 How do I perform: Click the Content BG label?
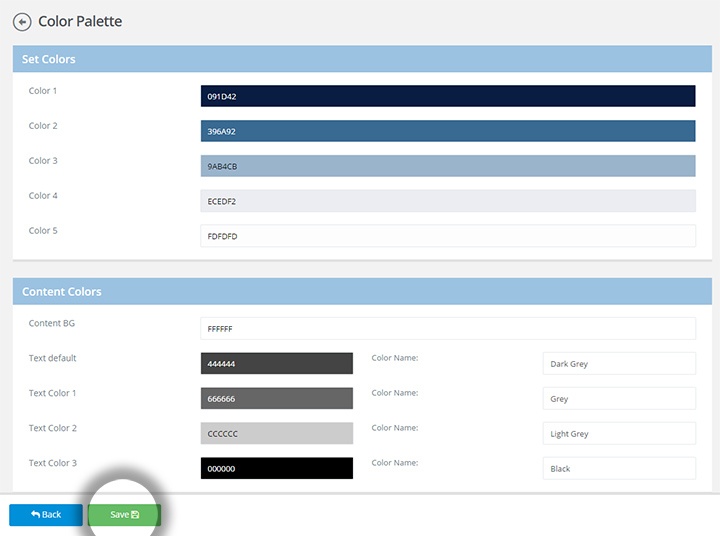point(51,323)
